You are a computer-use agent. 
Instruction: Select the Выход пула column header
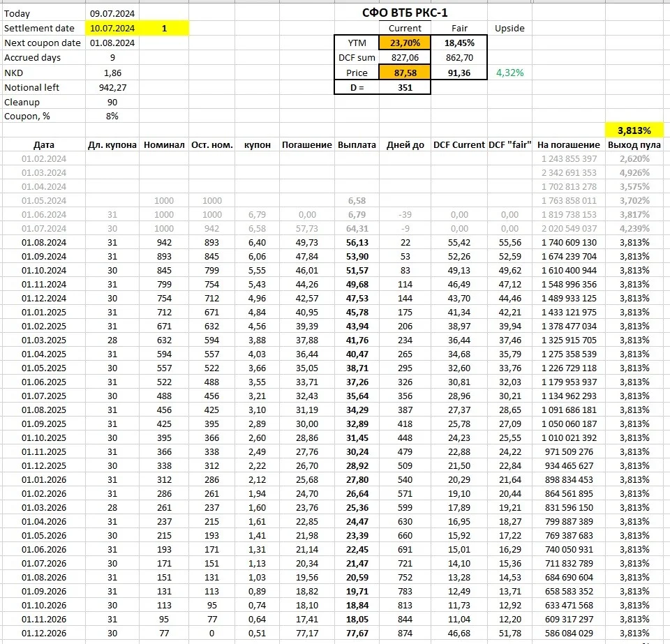634,144
